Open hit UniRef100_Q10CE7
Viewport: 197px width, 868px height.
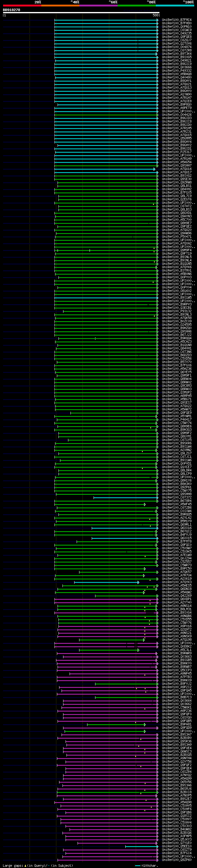pos(177,467)
